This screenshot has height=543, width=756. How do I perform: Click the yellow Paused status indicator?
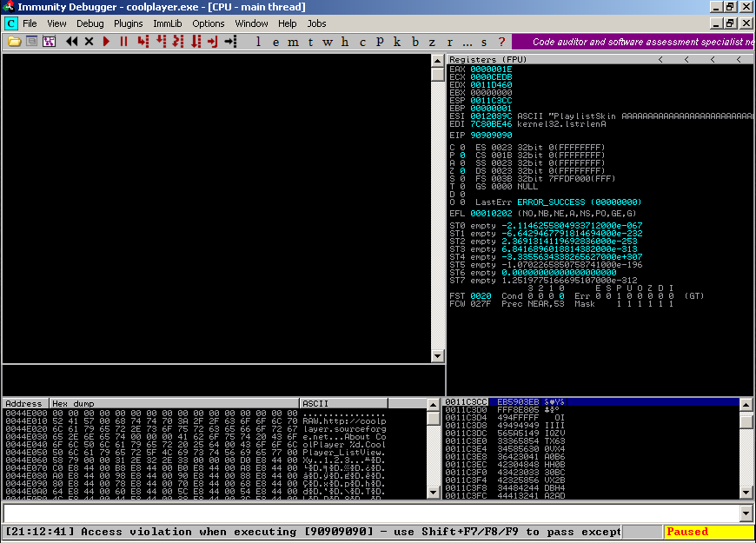click(708, 532)
